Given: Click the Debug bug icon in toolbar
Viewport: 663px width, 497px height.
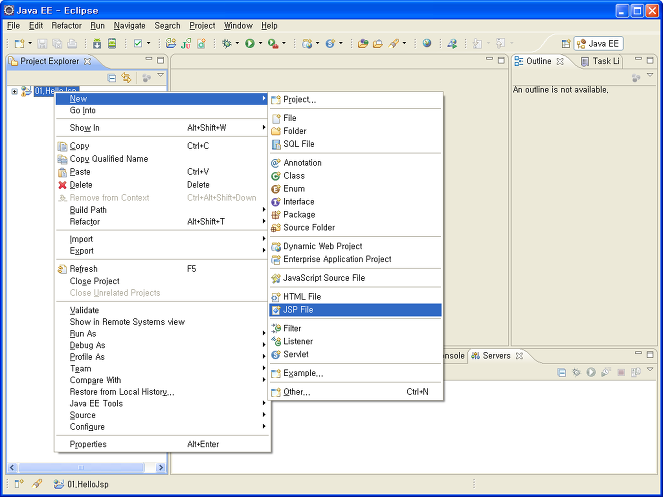Looking at the screenshot, I should coord(227,43).
